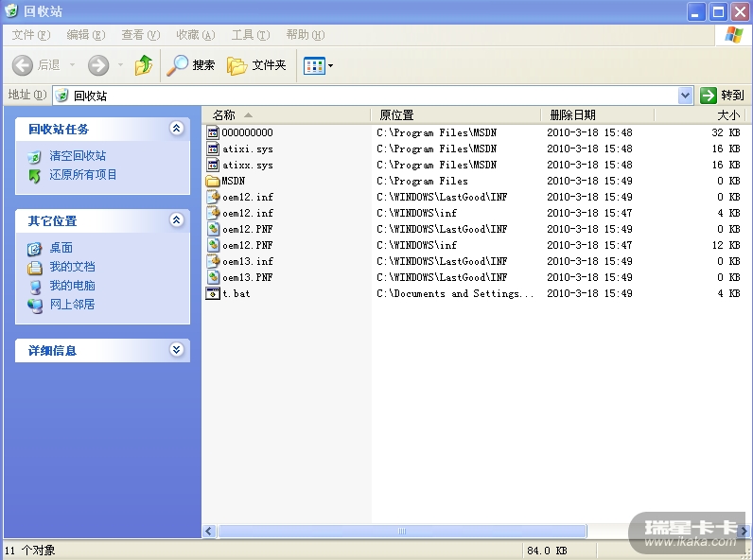Select oem13.PNF file icon
The width and height of the screenshot is (753, 560).
click(x=213, y=277)
